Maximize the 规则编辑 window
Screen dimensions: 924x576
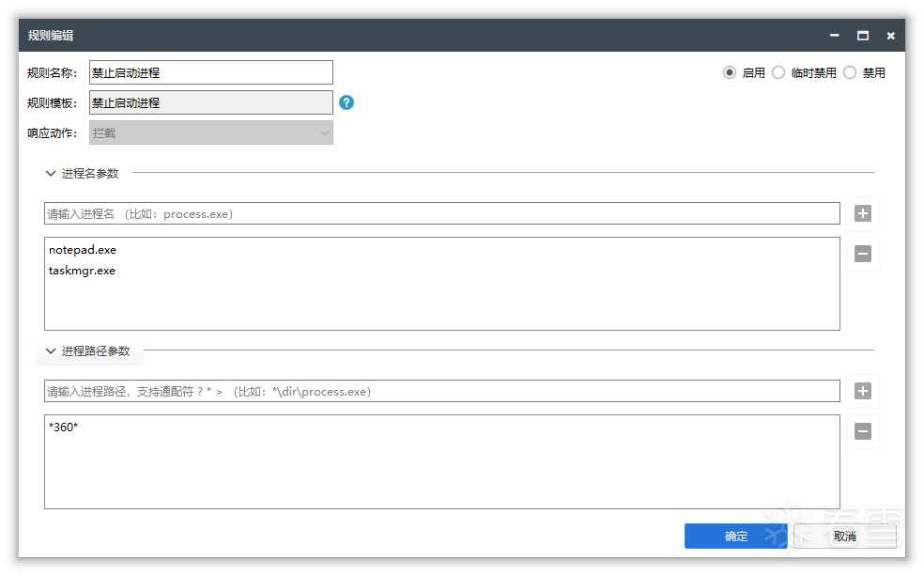point(862,36)
